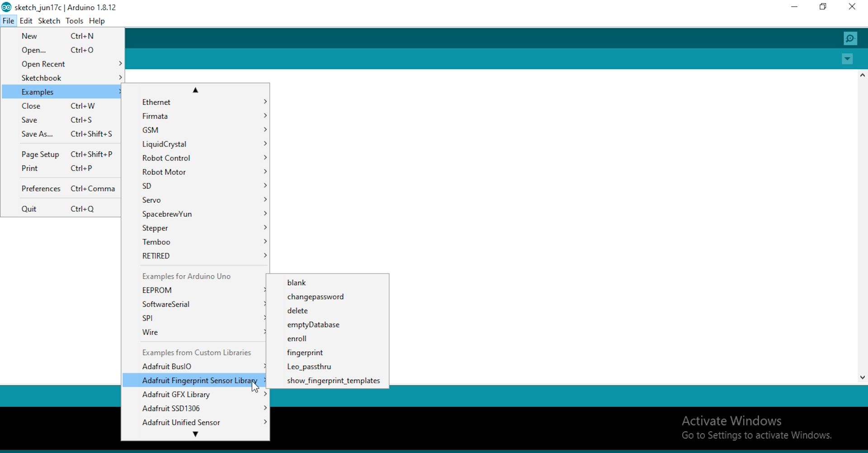868x453 pixels.
Task: Expand the Sketchbook submenu
Action: [x=42, y=78]
